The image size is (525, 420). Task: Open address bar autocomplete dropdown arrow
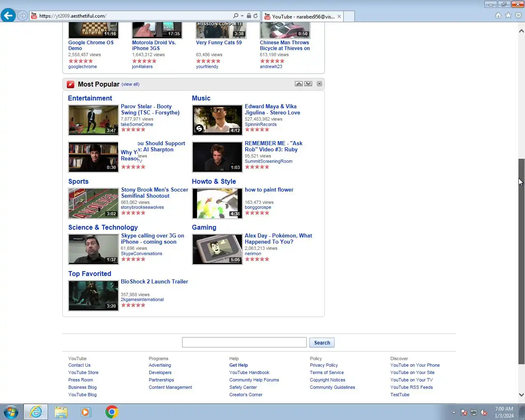tap(242, 16)
